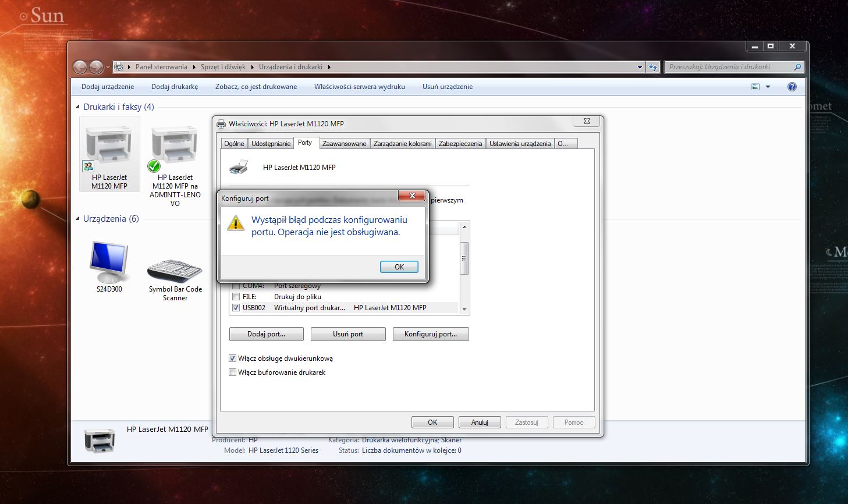Click OK in Konfiguruj port error dialog
Viewport: 848px width, 504px height.
click(399, 267)
